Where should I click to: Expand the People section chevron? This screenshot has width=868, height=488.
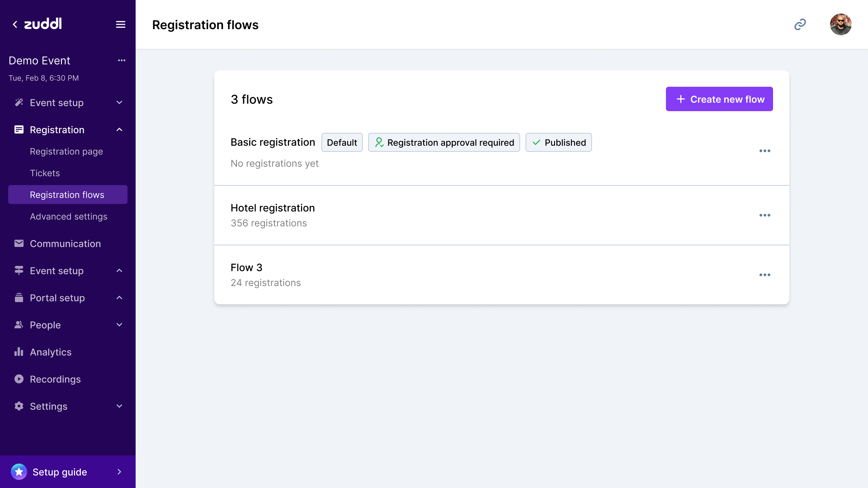tap(119, 325)
